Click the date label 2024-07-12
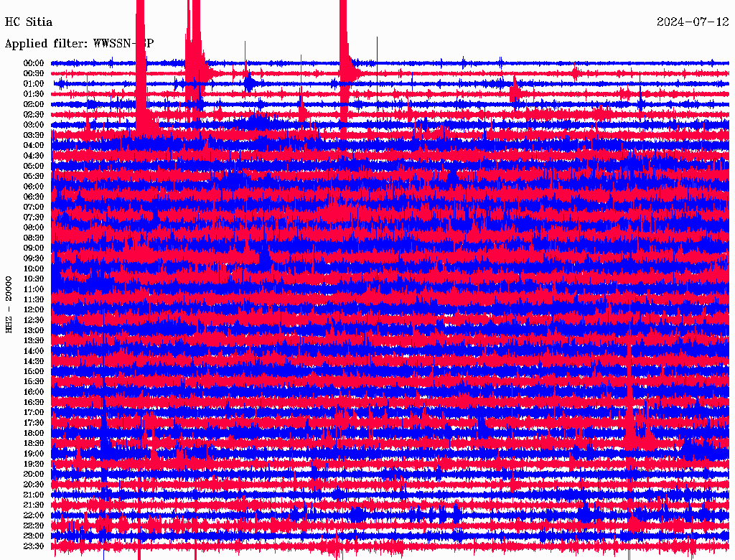Viewport: 735px width, 560px height. tap(693, 22)
